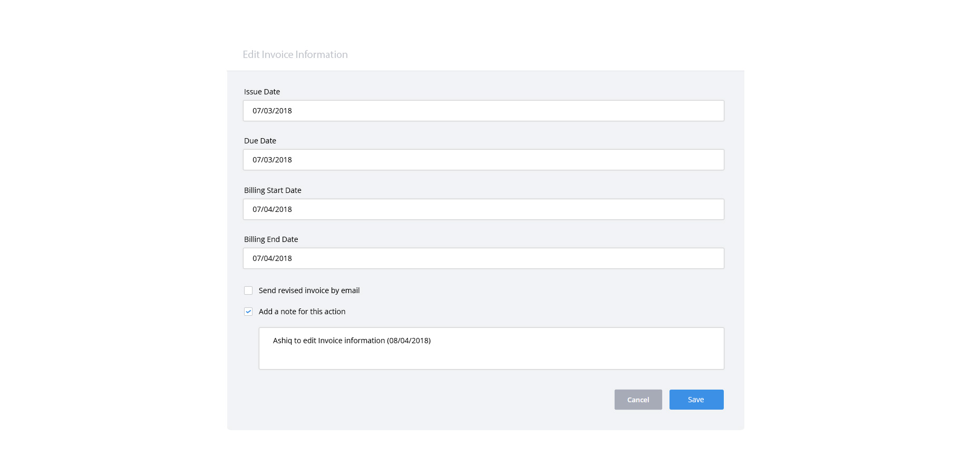Enable the Send revised invoice by email checkbox
Screen dimensions: 980x475
248,290
